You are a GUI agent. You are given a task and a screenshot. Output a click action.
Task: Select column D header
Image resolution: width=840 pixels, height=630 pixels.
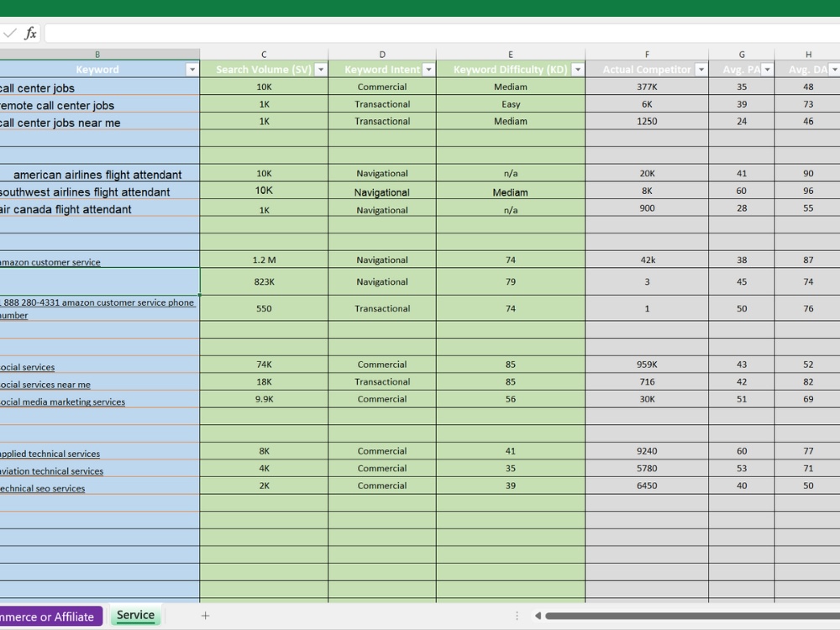382,54
